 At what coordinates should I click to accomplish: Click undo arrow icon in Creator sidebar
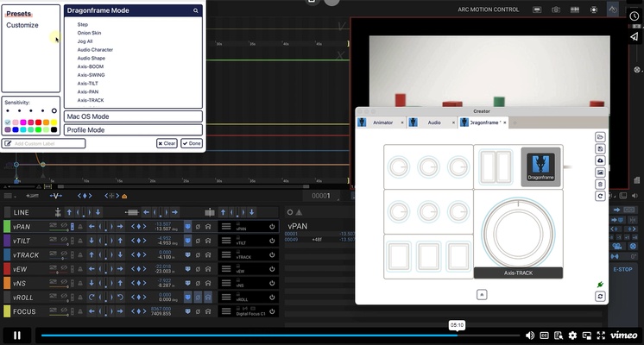(x=600, y=196)
